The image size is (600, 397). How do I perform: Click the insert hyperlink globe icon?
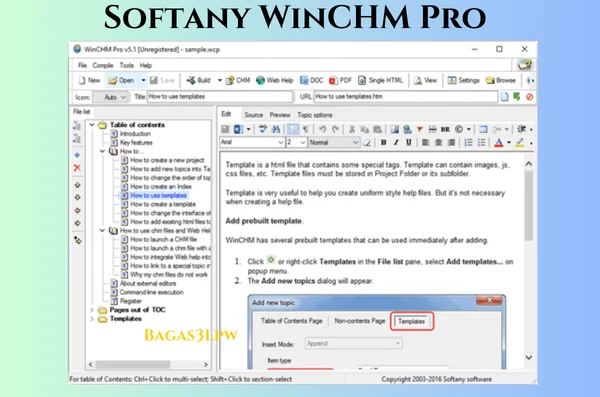[x=407, y=129]
